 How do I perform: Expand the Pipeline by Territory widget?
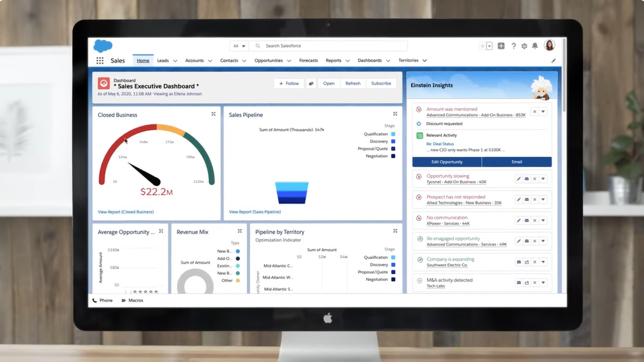(x=395, y=232)
